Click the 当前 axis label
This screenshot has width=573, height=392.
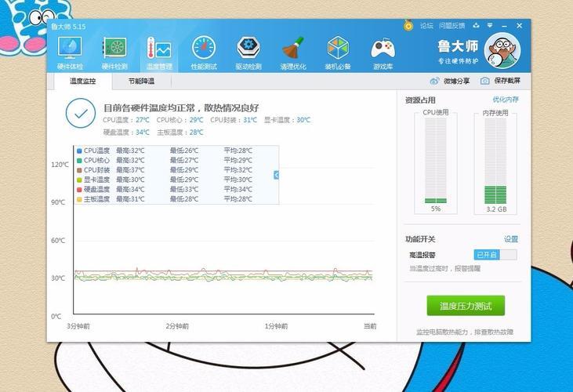[370, 326]
